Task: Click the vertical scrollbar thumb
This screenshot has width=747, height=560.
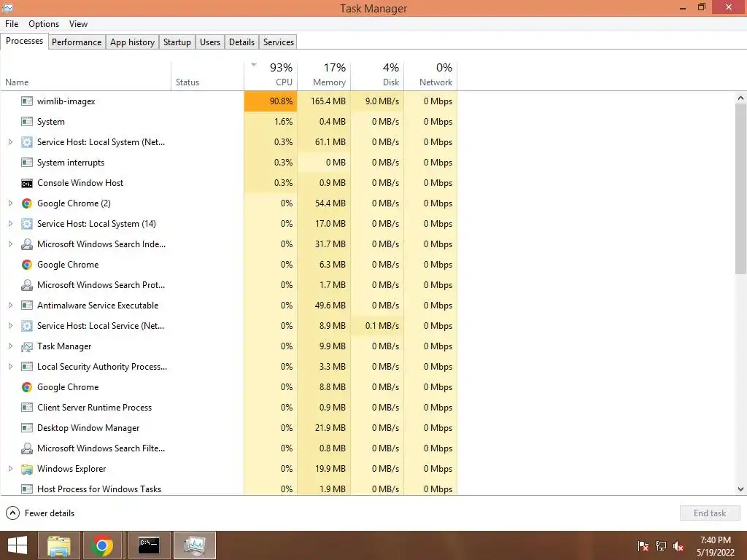Action: tap(741, 189)
